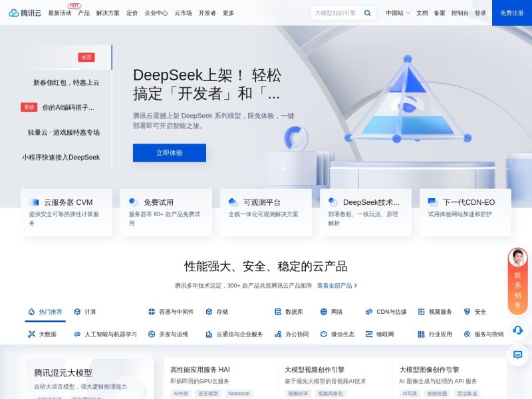Click the AI写真 tag
Viewport: 532px width, 399px height.
410,393
